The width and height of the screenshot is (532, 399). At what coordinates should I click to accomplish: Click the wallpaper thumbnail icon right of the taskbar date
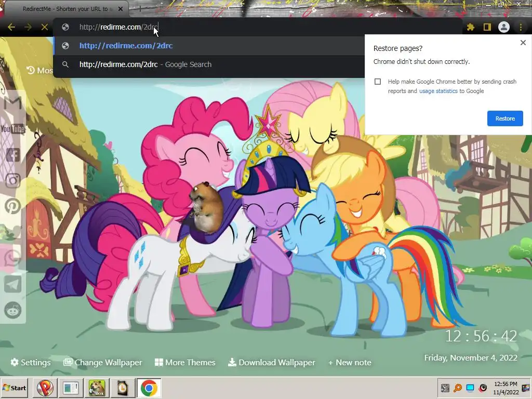coord(526,388)
